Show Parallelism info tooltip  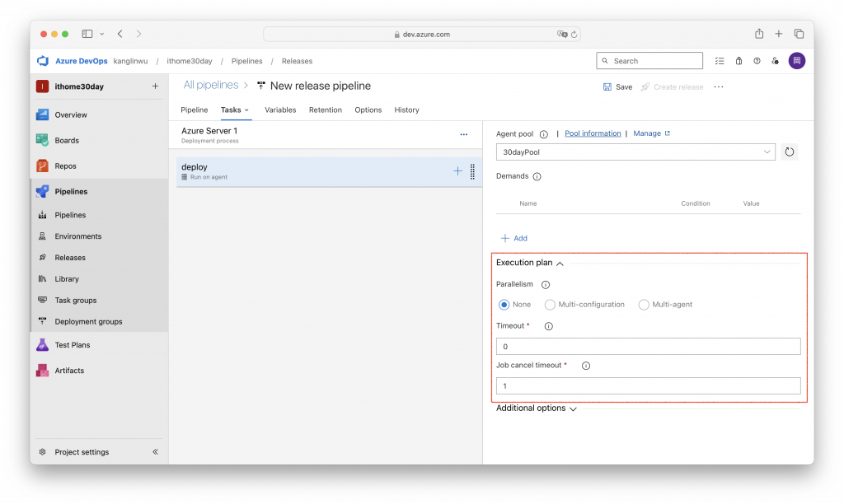point(546,285)
